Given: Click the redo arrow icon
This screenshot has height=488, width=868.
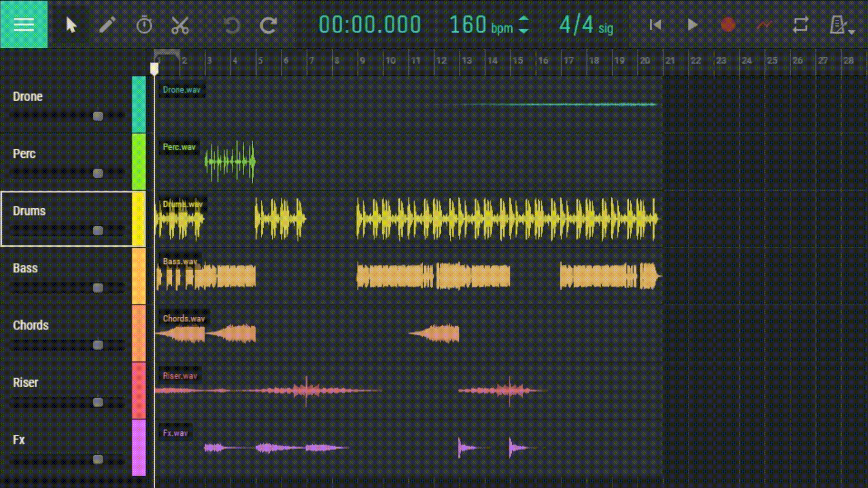Looking at the screenshot, I should 268,25.
